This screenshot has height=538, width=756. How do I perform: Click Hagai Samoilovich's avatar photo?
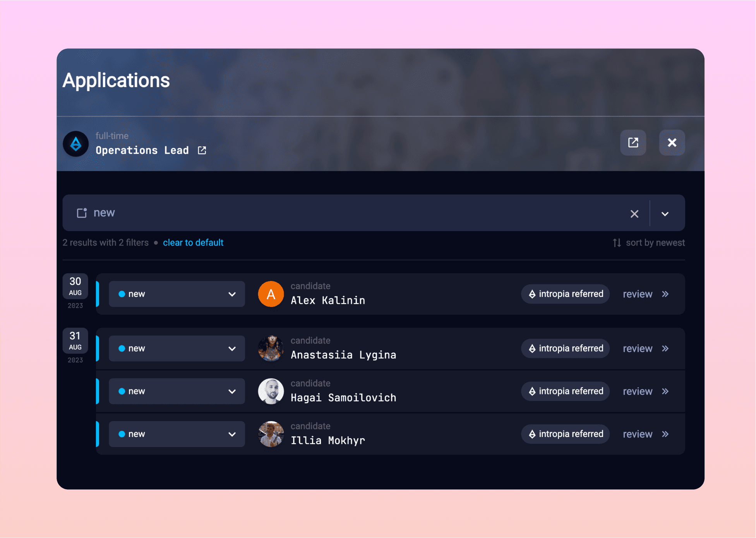point(271,391)
